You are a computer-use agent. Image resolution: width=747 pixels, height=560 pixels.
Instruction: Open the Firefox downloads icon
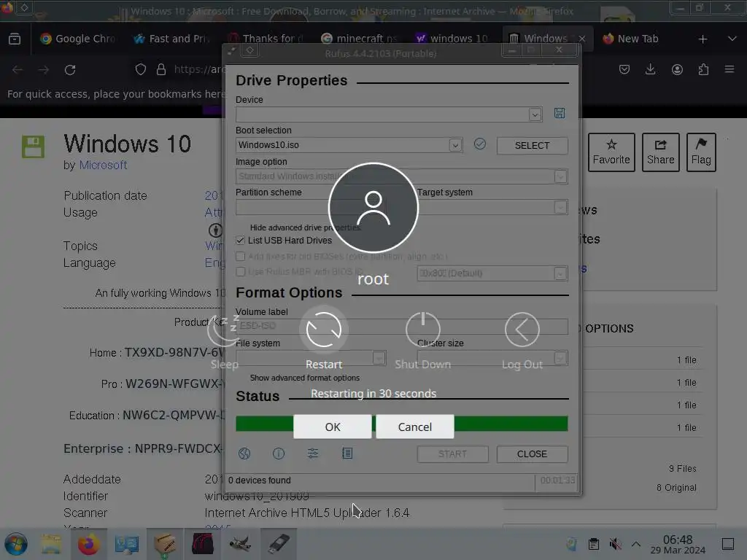tap(650, 69)
